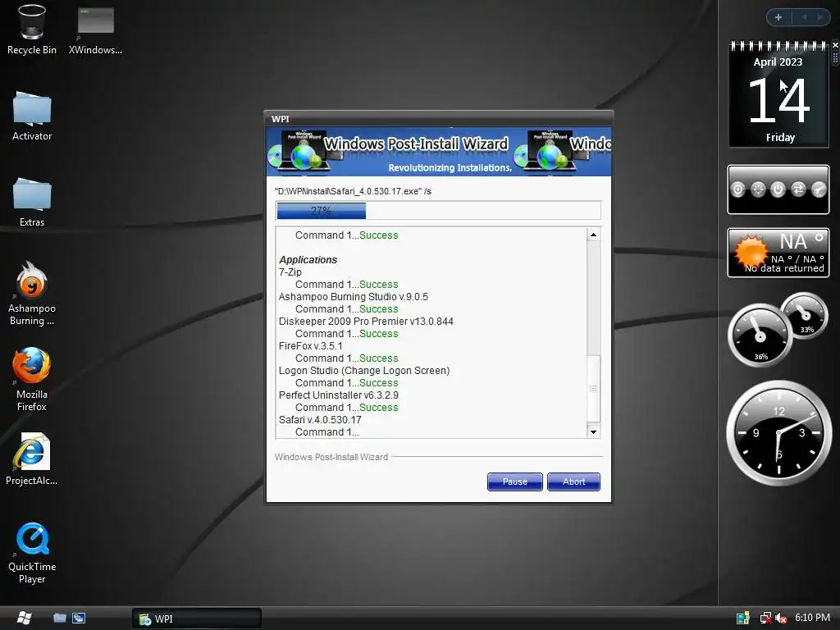840x630 pixels.
Task: Click the colorful tray icon beside network
Action: point(743,618)
